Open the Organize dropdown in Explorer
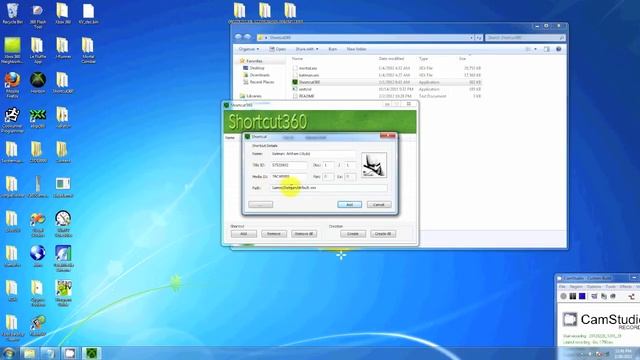The width and height of the screenshot is (640, 360). tap(249, 49)
